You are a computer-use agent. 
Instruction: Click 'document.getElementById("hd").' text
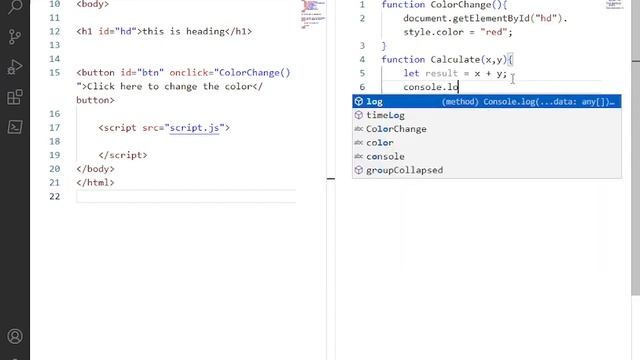click(x=485, y=18)
